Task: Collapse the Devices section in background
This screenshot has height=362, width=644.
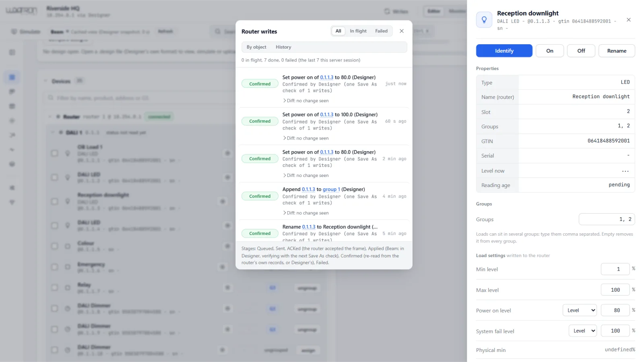Action: coord(45,81)
